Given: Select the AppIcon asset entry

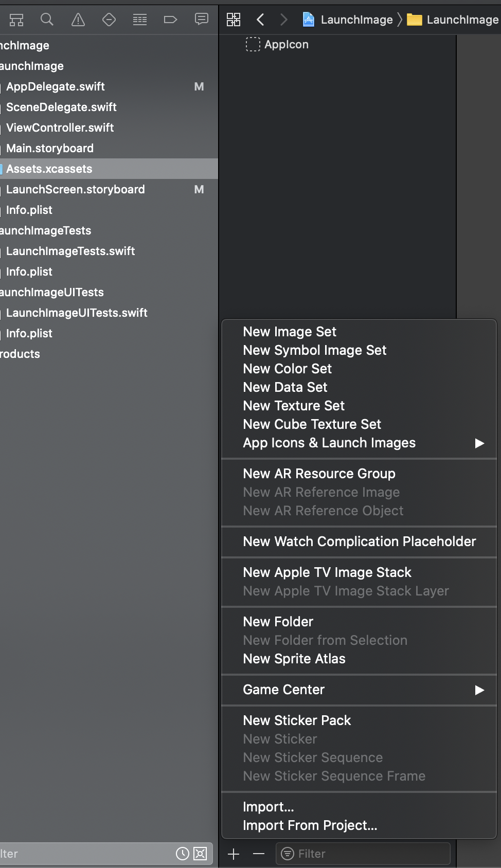Looking at the screenshot, I should pos(286,45).
